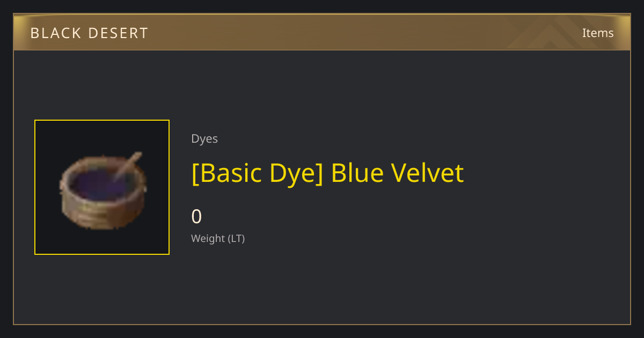The image size is (644, 338).
Task: Click the (LT) unit text
Action: (x=236, y=238)
